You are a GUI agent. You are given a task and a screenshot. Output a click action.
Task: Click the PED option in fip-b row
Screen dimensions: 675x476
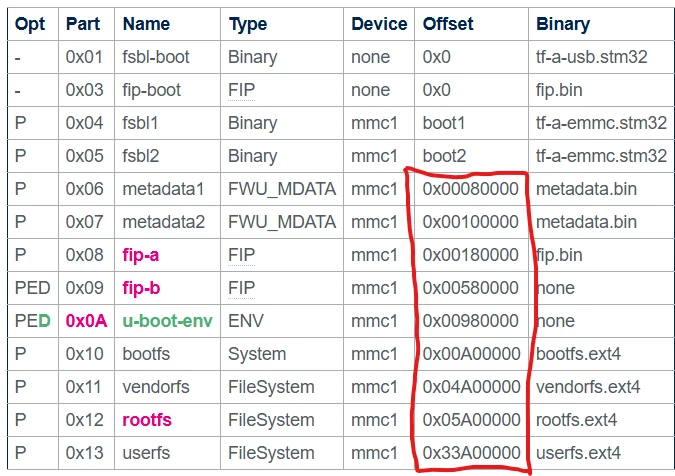pyautogui.click(x=33, y=288)
